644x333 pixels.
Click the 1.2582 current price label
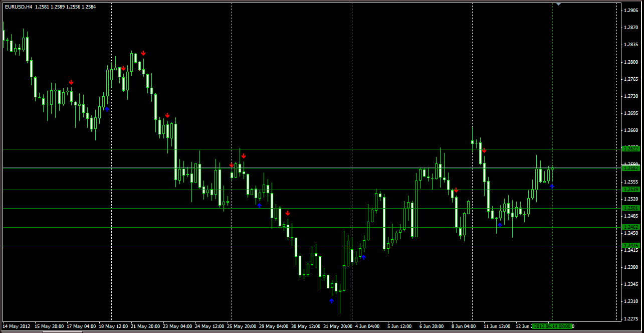point(630,169)
